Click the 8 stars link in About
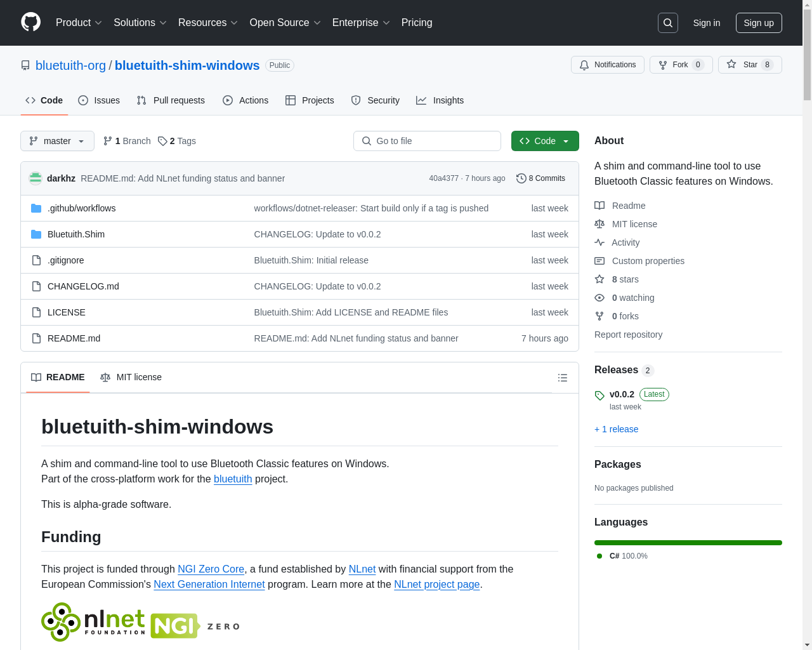Viewport: 812px width, 650px height. [x=625, y=279]
